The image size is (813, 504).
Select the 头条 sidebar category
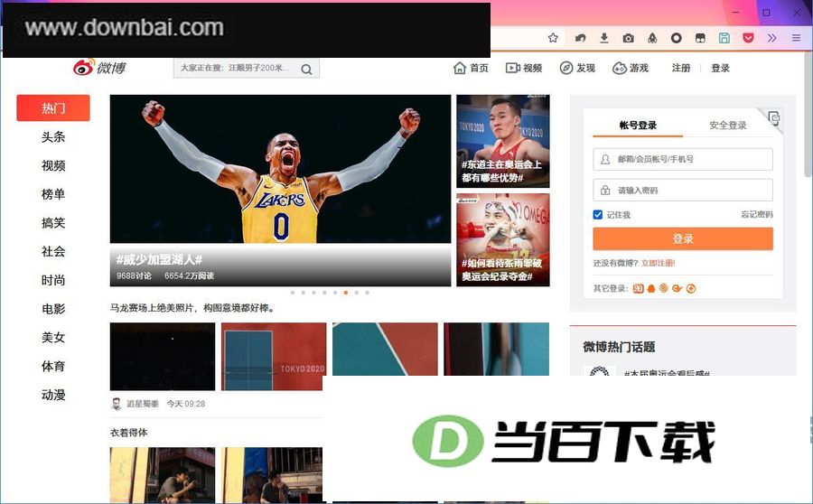pyautogui.click(x=53, y=137)
